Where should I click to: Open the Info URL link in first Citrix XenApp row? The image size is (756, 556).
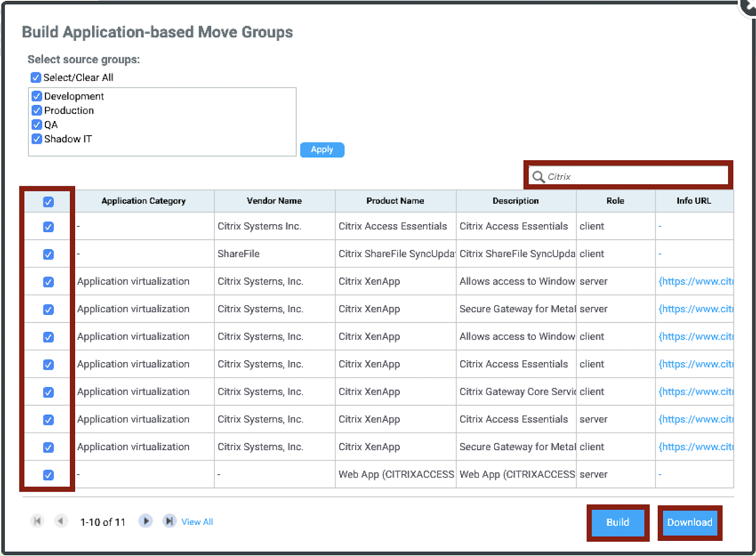[696, 282]
